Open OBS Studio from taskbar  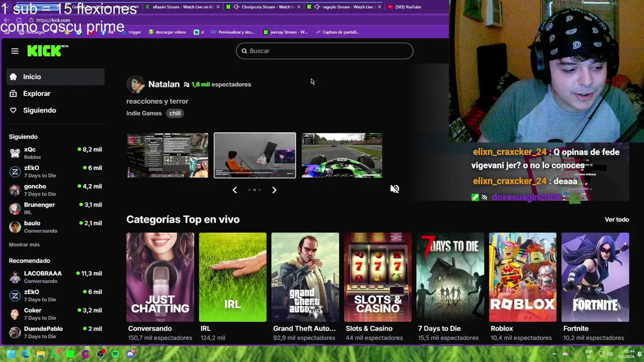click(101, 354)
